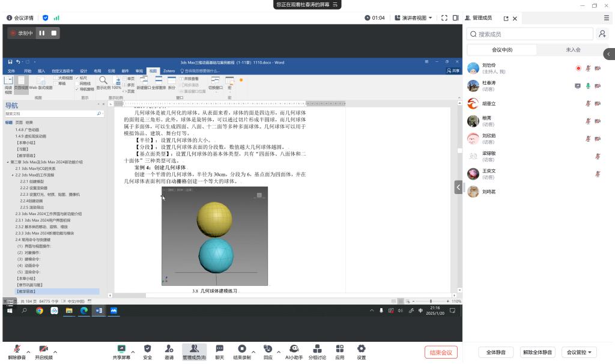This screenshot has height=364, width=615.
Task: Toggle 开启视频 camera button
Action: pyautogui.click(x=43, y=349)
